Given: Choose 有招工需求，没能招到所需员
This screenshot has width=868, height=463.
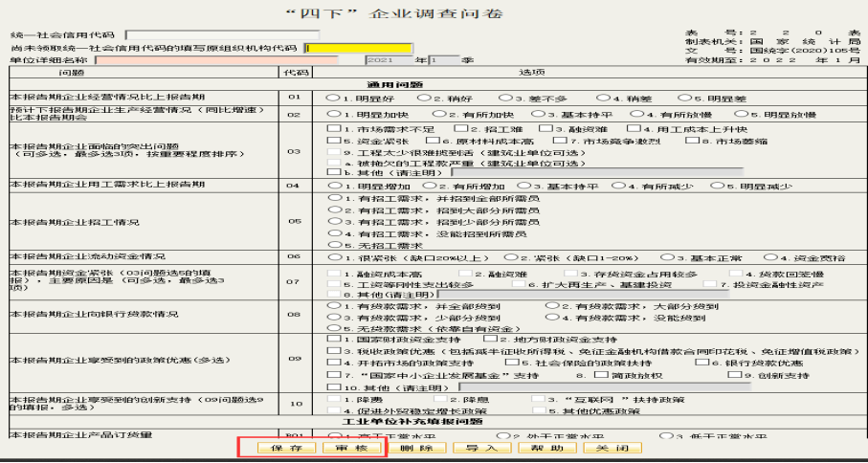Looking at the screenshot, I should click(x=334, y=232).
